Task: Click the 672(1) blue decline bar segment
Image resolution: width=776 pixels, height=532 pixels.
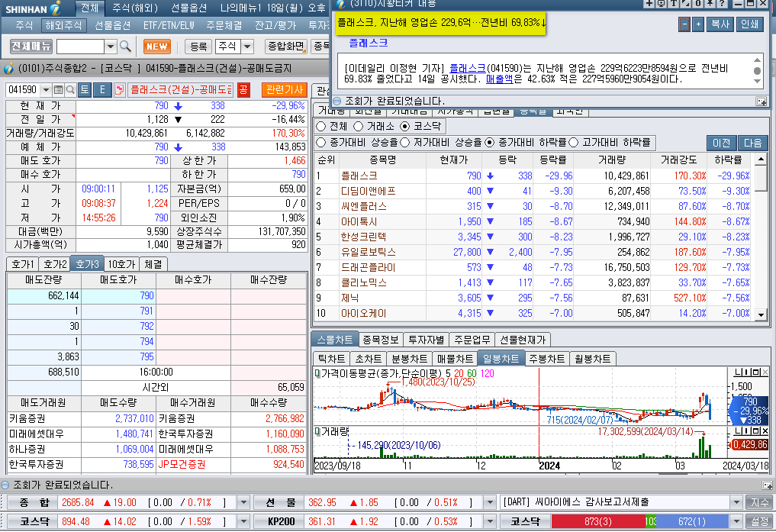Action: [692, 521]
